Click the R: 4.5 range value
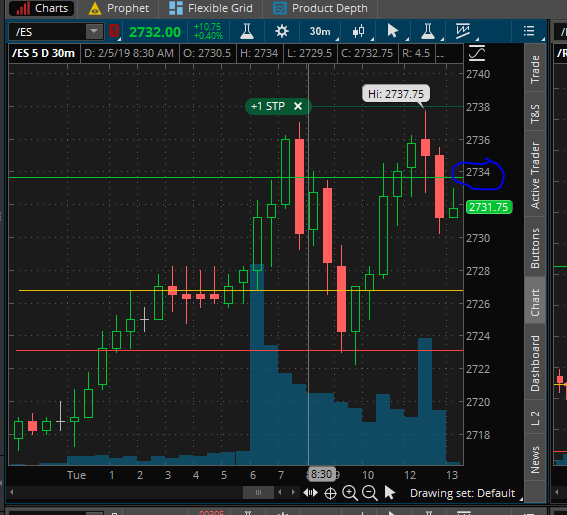567x515 pixels. click(x=416, y=53)
